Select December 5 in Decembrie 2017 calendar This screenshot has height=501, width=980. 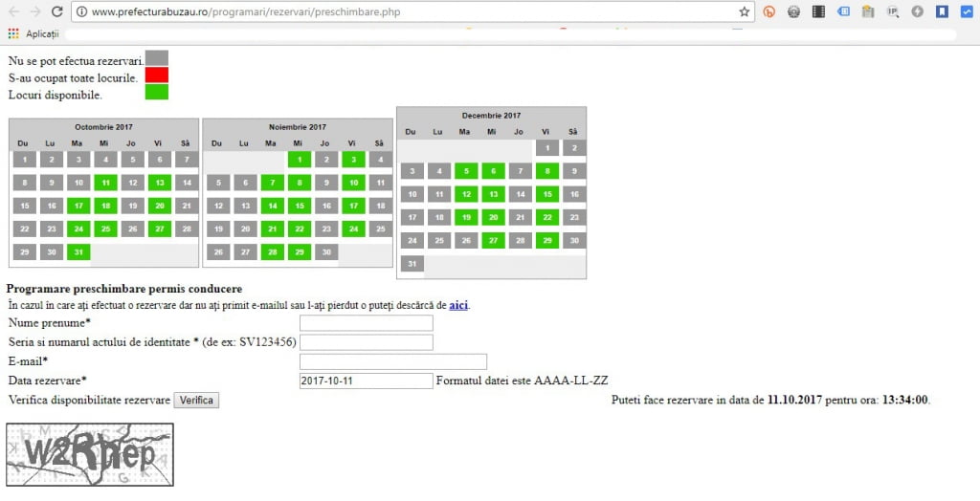coord(466,171)
